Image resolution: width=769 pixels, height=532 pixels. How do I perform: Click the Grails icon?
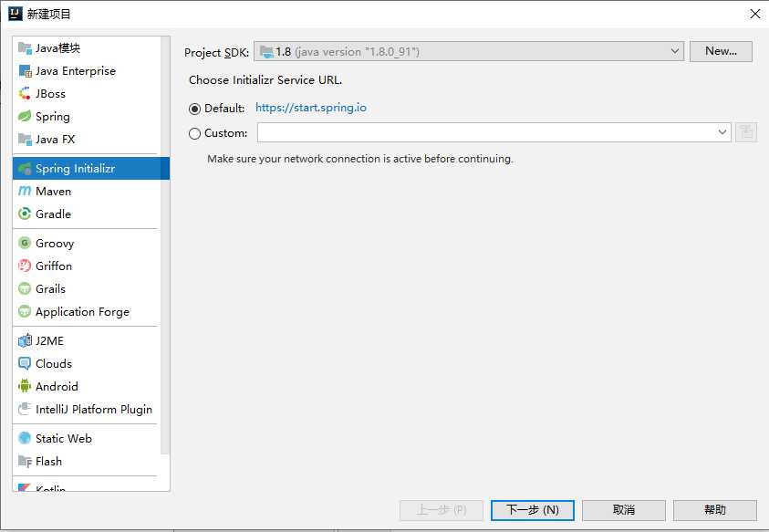(x=25, y=288)
